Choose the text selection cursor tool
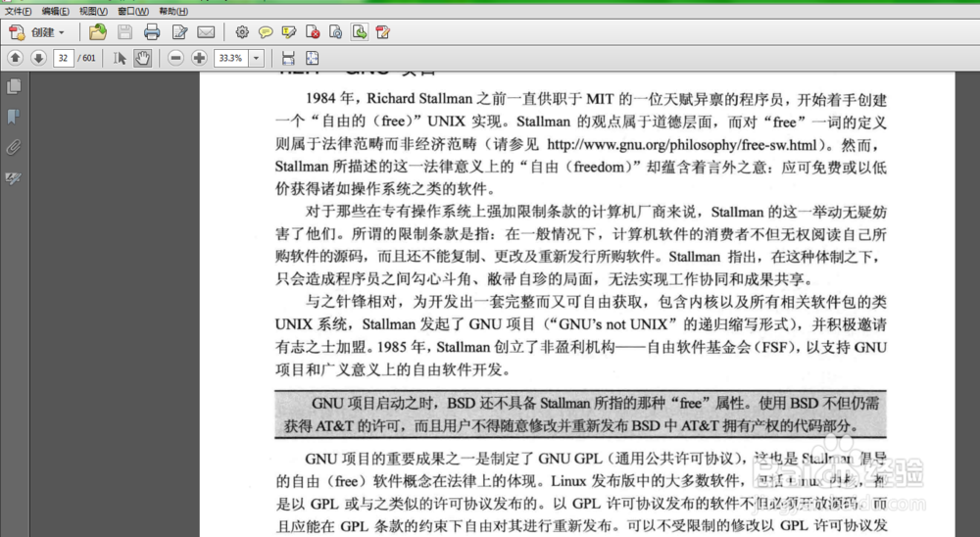 click(120, 58)
